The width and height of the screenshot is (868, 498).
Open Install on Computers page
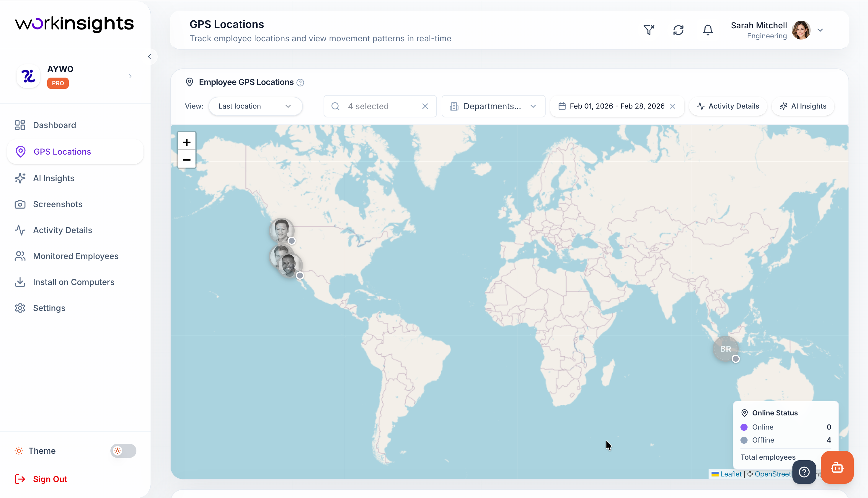click(75, 282)
